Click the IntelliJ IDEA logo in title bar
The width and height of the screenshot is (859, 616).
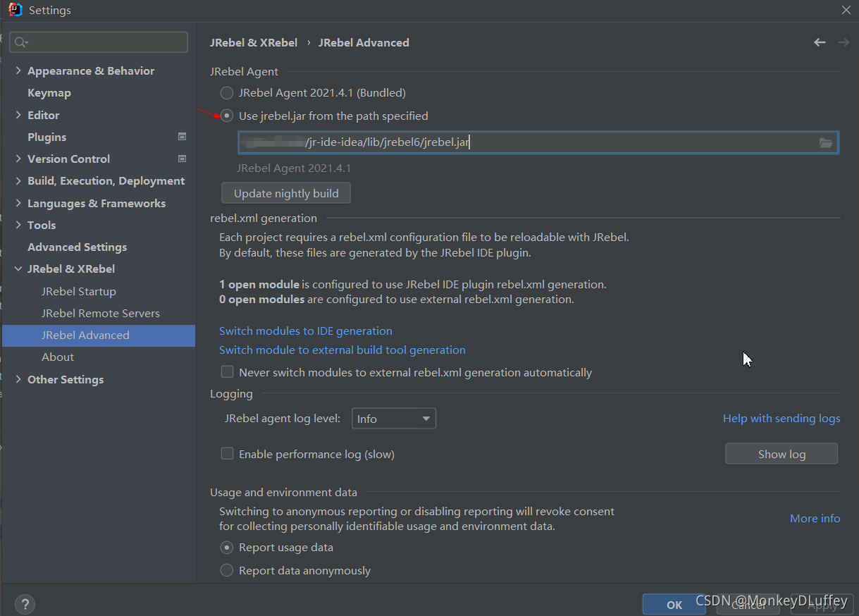(x=16, y=10)
